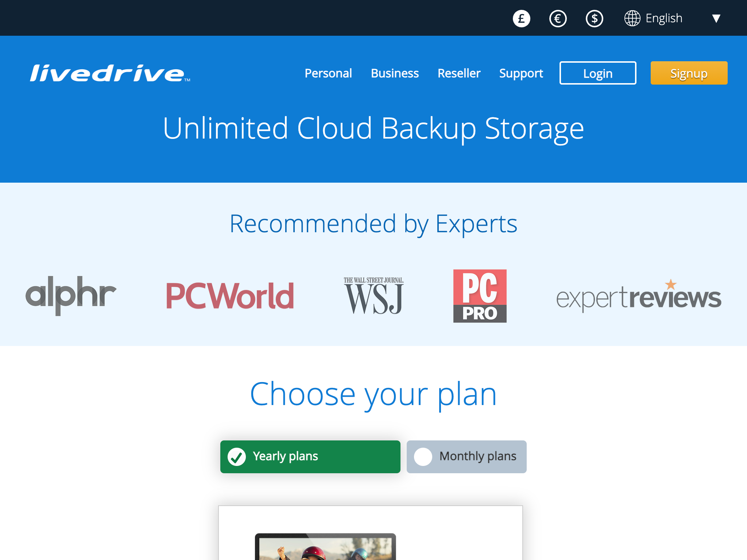Switch currency to US dollars
Screen dimensions: 747x560
[x=594, y=18]
